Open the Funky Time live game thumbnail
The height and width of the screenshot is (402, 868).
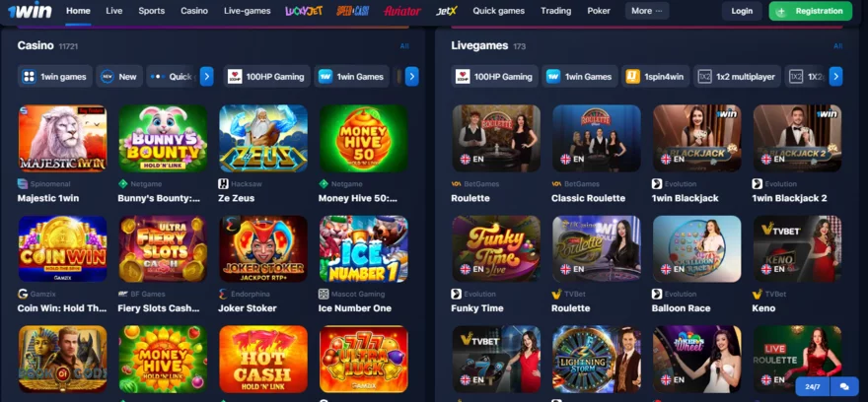496,248
